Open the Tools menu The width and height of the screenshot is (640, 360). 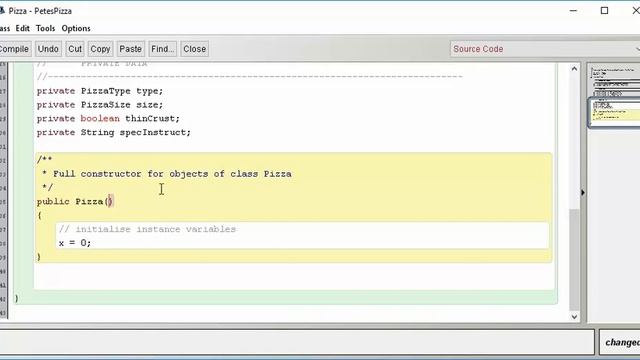point(45,29)
